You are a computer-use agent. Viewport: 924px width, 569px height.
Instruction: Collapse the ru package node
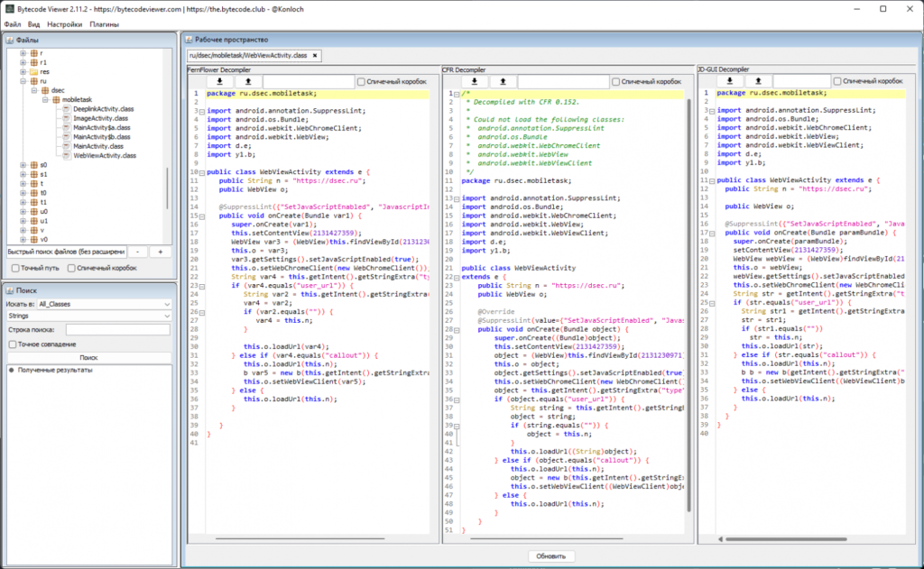click(x=23, y=81)
